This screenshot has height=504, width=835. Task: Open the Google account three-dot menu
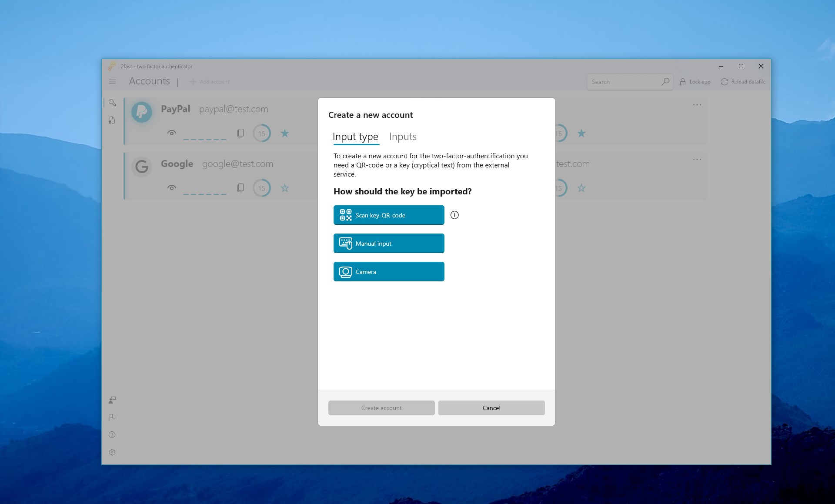(697, 160)
